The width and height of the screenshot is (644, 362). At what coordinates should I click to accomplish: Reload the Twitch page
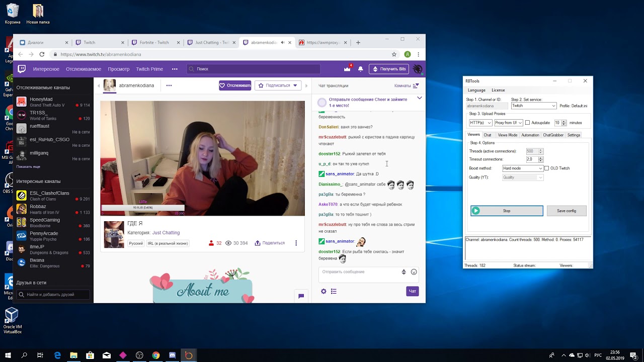tap(42, 54)
